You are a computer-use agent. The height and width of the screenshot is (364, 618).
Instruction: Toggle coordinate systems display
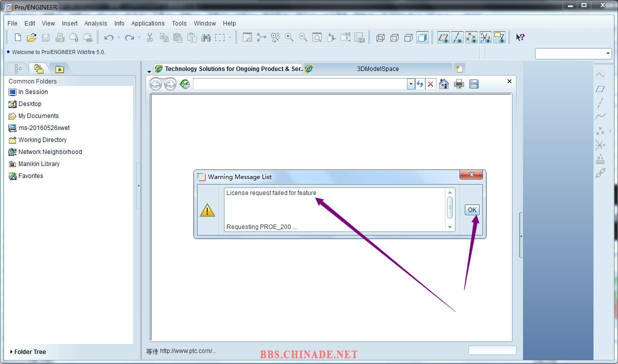(x=485, y=37)
